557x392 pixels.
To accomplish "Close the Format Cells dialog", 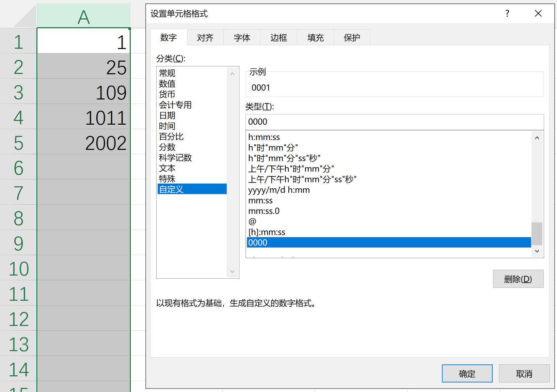I will [x=538, y=14].
